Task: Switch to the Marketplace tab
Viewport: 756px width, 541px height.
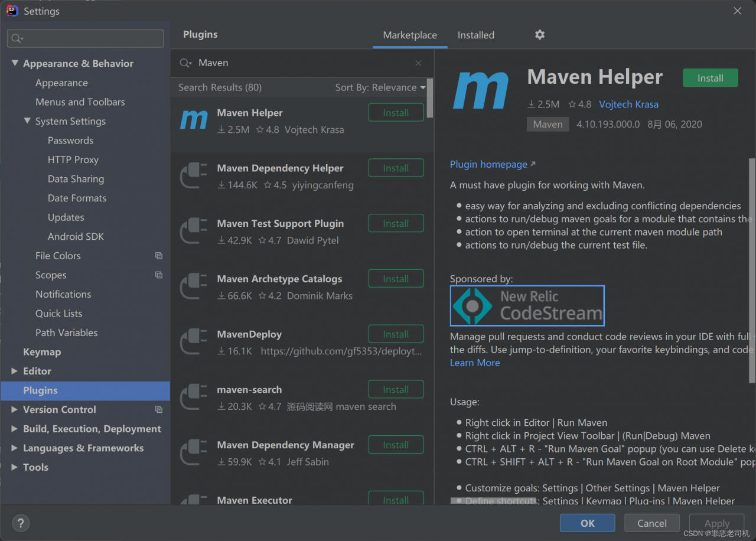Action: (410, 35)
